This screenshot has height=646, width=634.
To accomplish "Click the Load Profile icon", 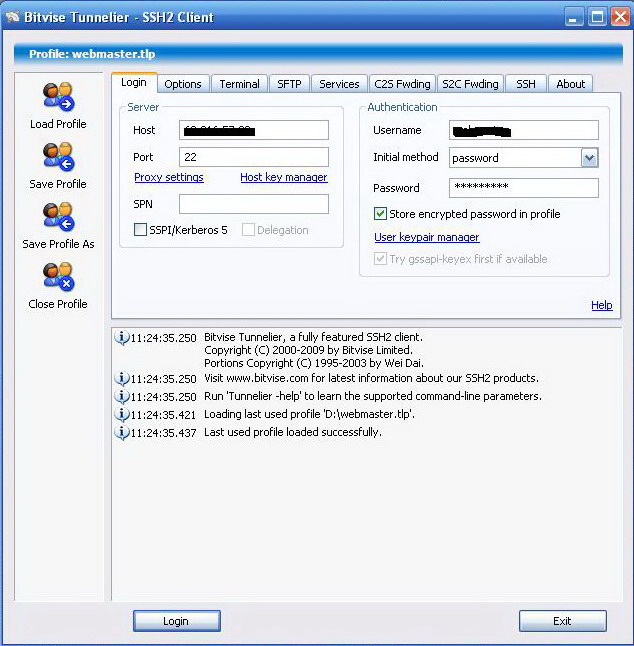I will [58, 97].
